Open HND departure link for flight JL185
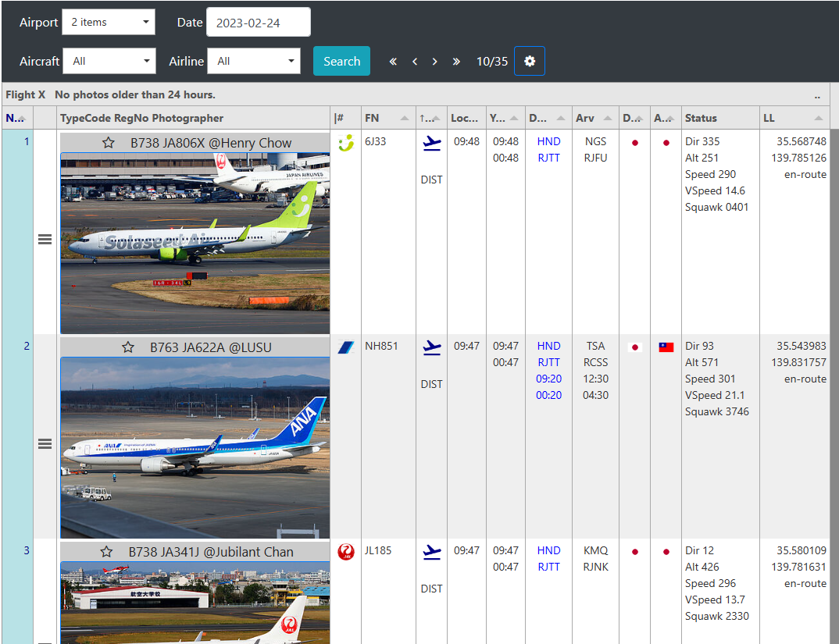839x644 pixels. (x=548, y=550)
